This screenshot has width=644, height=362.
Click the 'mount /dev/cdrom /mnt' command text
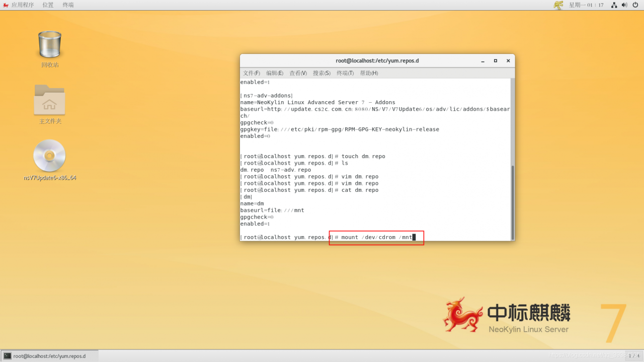coord(376,237)
